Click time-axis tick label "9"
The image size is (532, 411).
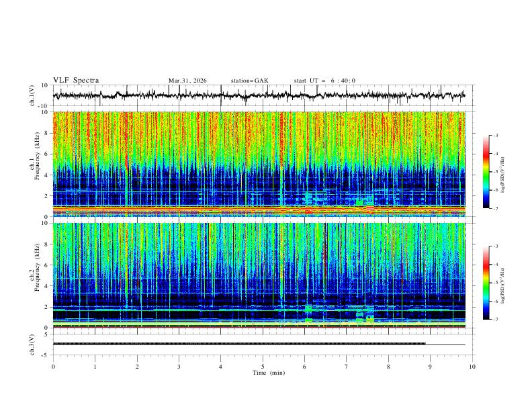[x=430, y=367]
